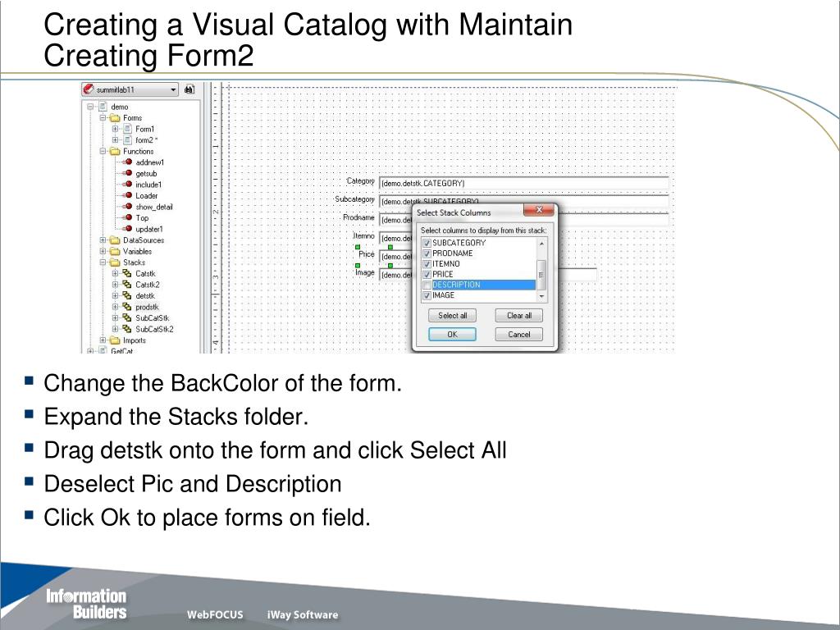Click the Select all button
Screen dimensions: 840x630
[453, 316]
